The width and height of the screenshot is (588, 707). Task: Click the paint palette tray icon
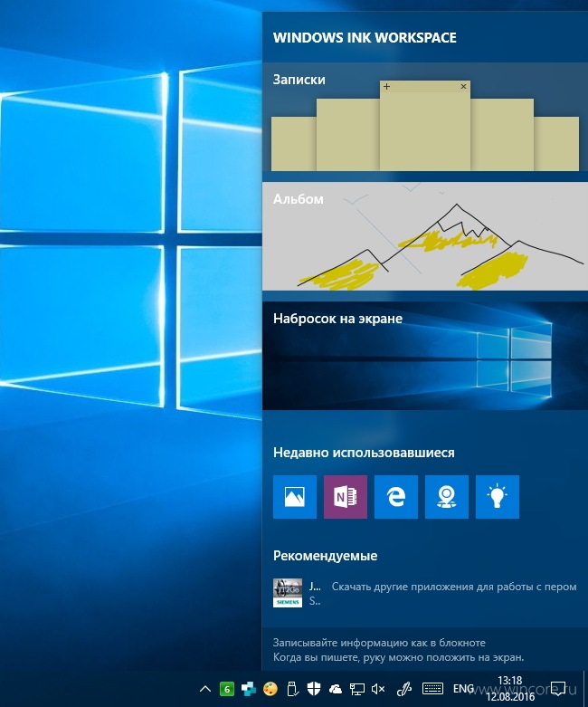pos(270,689)
